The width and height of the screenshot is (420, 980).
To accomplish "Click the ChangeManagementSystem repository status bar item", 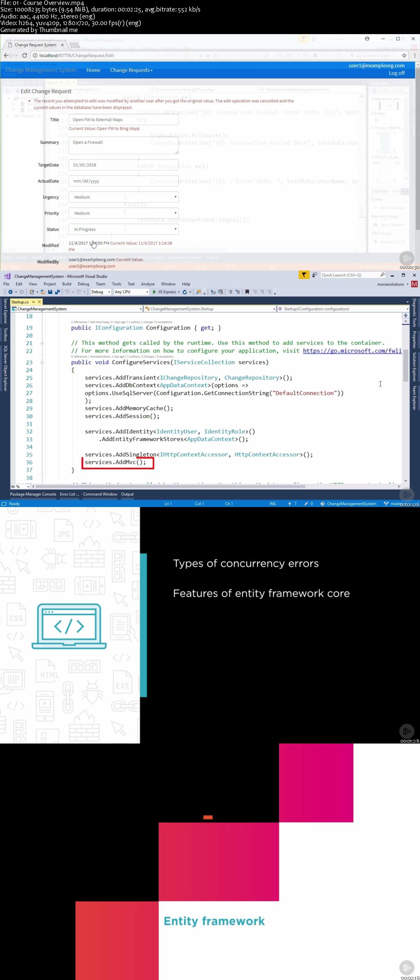I will [x=348, y=504].
